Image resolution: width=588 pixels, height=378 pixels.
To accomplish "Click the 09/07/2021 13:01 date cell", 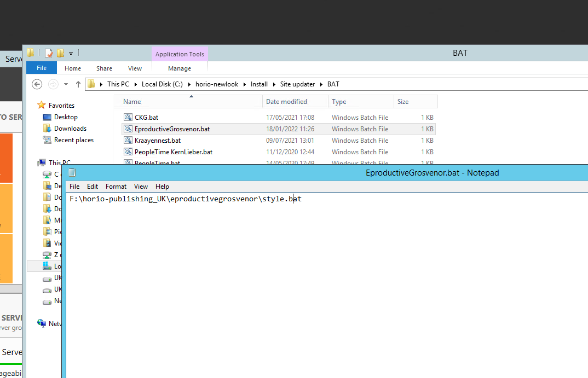I will click(290, 141).
